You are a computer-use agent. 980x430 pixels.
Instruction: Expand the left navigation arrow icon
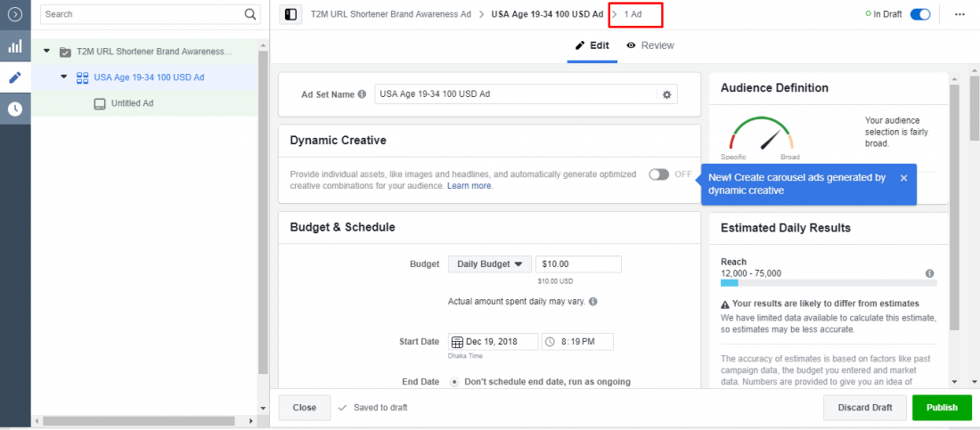tap(15, 13)
